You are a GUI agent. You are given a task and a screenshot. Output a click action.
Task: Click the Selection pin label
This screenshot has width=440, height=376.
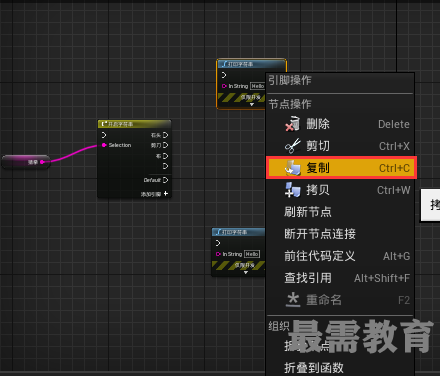coord(120,145)
